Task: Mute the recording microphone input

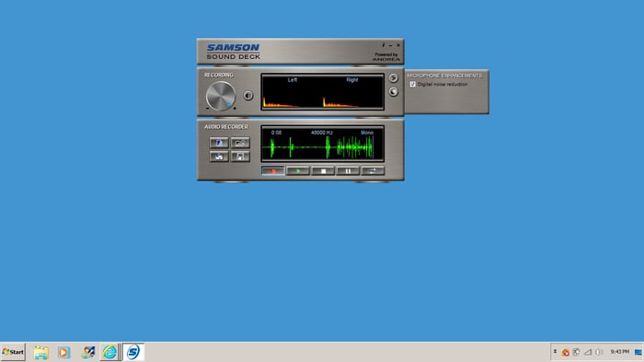Action: [248, 96]
